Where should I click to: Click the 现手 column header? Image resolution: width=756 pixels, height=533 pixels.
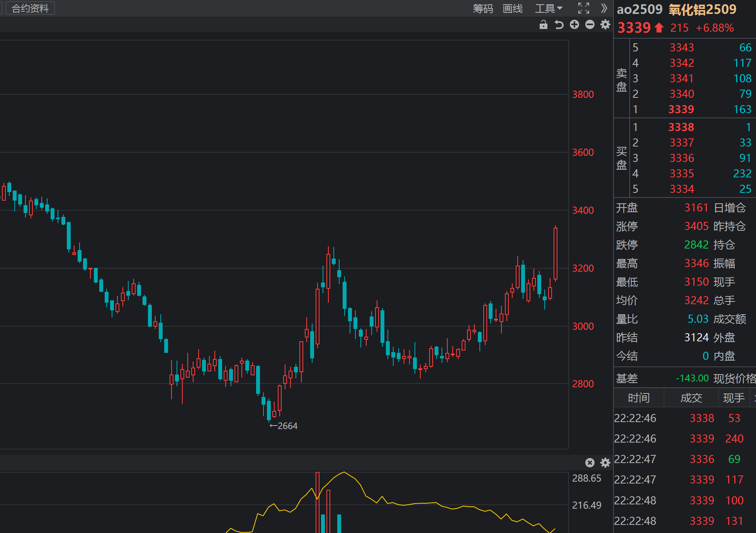734,398
